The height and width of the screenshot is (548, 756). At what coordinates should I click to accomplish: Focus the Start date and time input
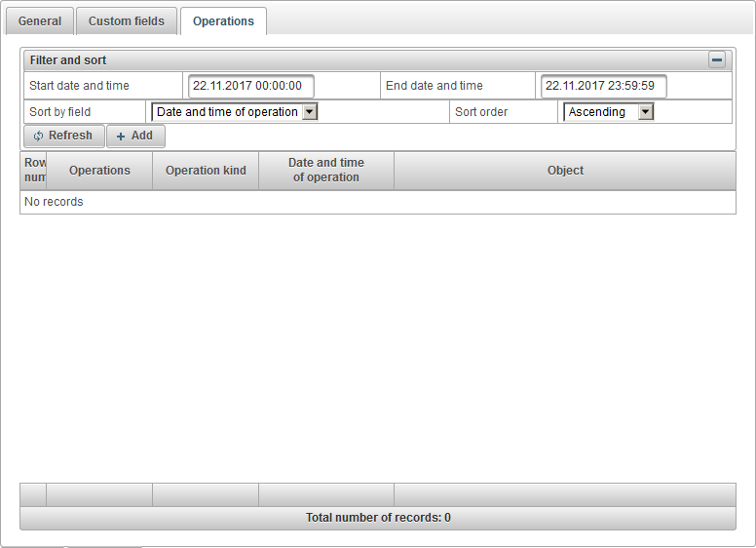(x=250, y=86)
